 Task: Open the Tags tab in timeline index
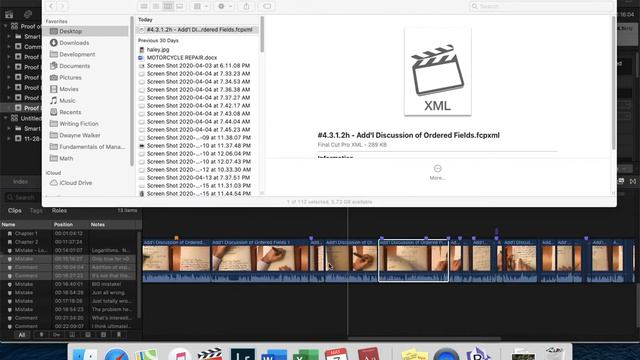pyautogui.click(x=36, y=211)
